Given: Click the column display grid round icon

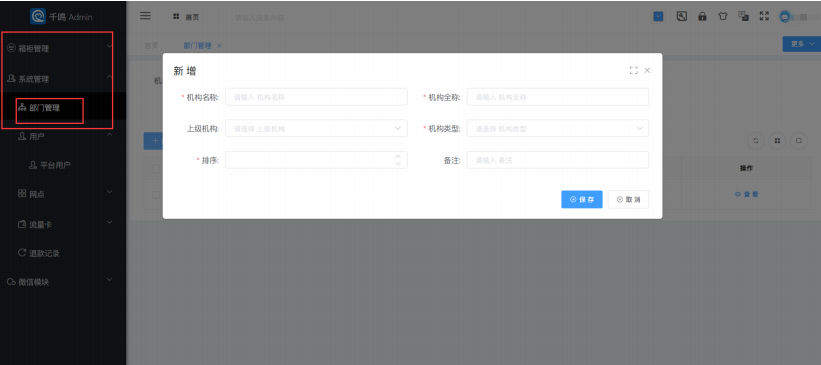Looking at the screenshot, I should point(777,140).
